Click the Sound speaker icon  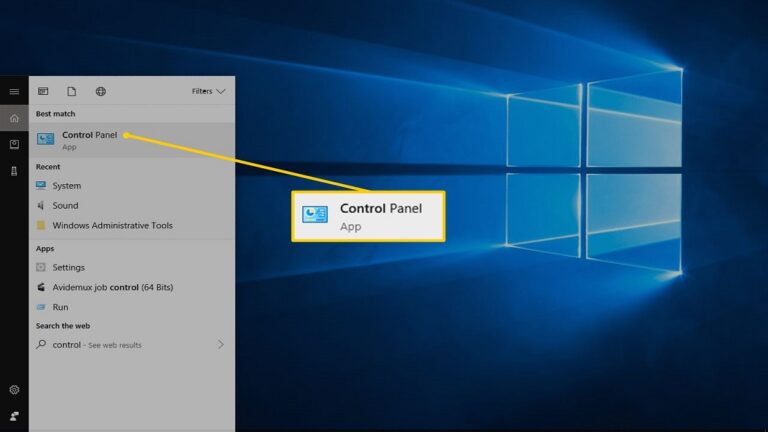(x=41, y=205)
